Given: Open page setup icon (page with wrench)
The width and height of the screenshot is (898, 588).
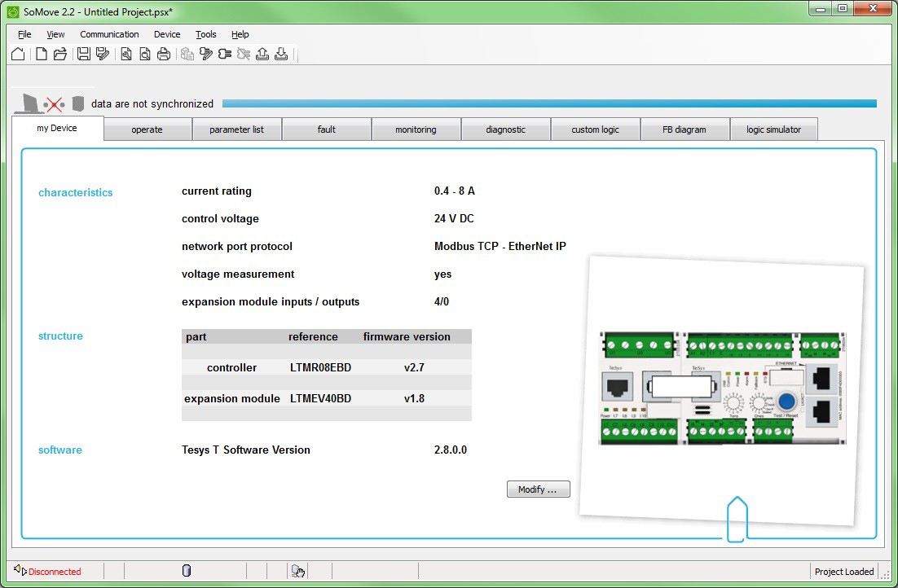Looking at the screenshot, I should click(126, 54).
